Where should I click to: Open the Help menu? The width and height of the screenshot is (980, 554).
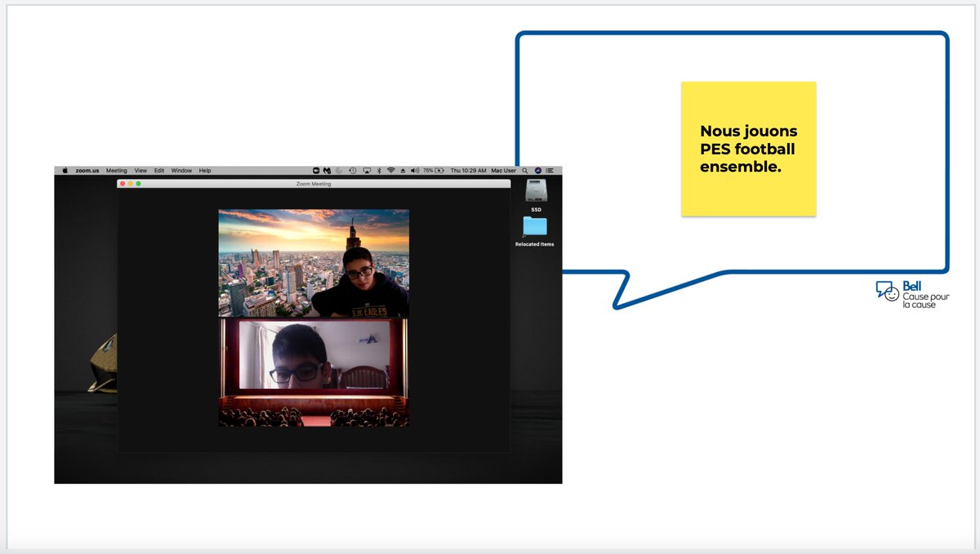click(x=205, y=171)
